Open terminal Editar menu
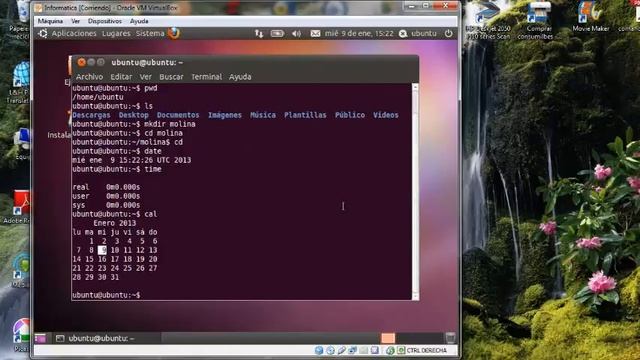The width and height of the screenshot is (640, 360). point(121,77)
